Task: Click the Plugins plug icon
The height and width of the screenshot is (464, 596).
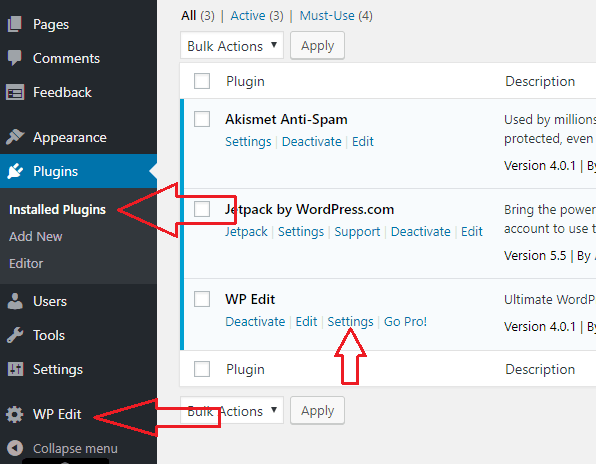Action: [x=15, y=171]
